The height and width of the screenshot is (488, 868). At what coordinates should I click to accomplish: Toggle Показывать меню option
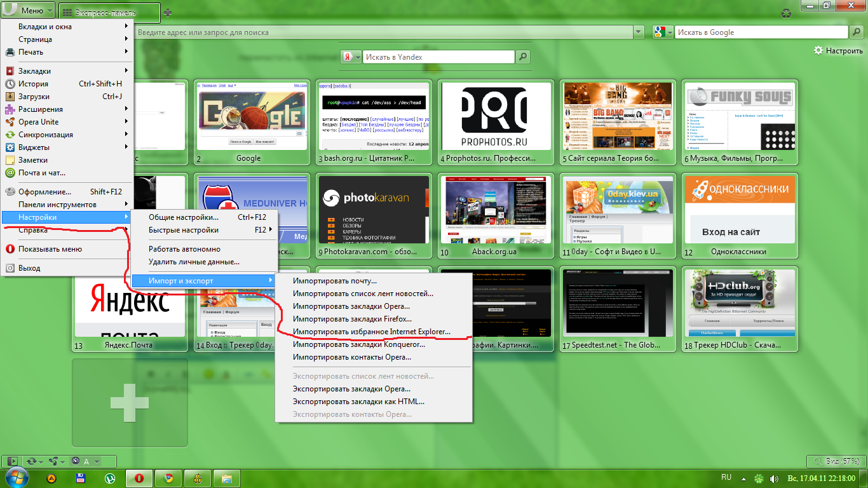(x=67, y=249)
